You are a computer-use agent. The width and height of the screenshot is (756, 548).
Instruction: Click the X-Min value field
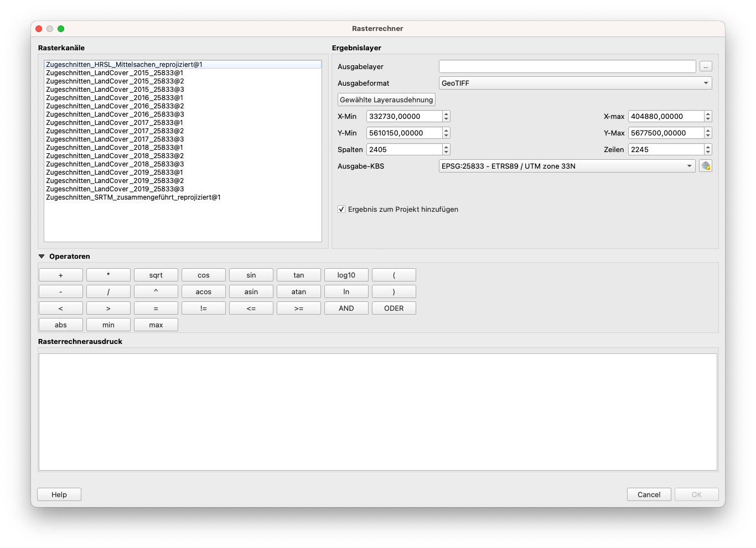coord(405,116)
